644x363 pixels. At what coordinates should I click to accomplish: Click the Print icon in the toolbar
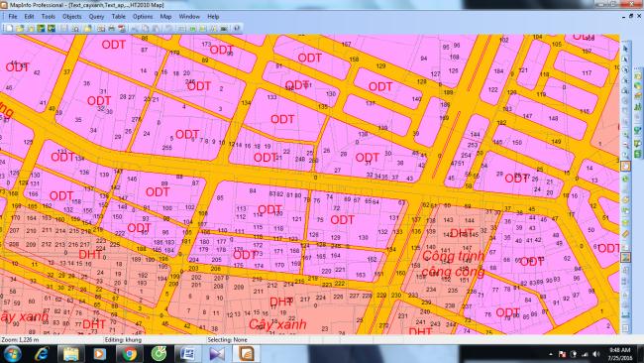(111, 29)
